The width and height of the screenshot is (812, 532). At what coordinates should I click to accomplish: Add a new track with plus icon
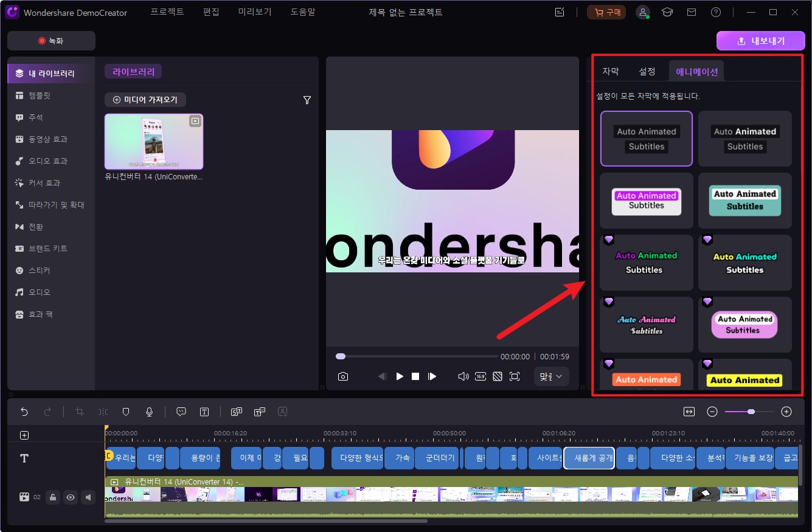point(24,435)
